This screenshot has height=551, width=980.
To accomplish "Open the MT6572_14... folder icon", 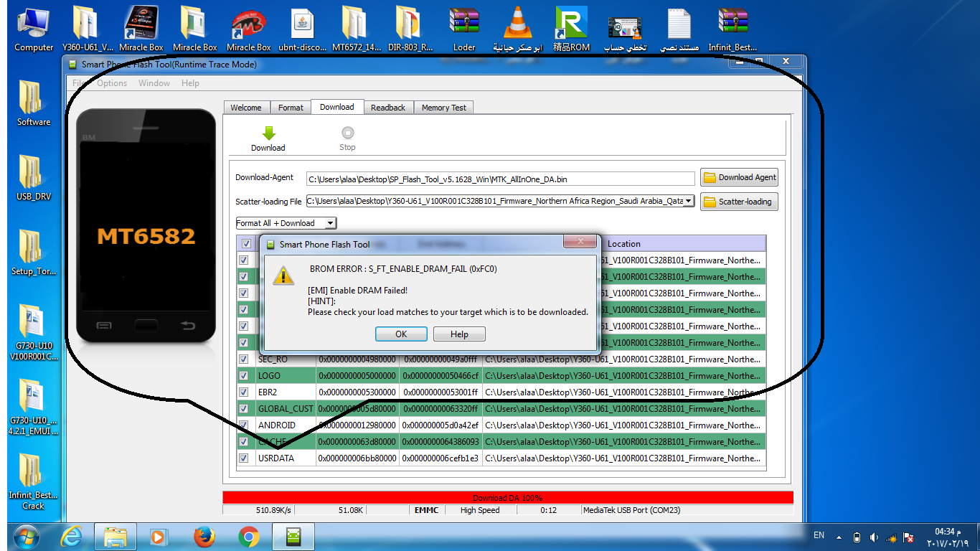I will coord(357,29).
